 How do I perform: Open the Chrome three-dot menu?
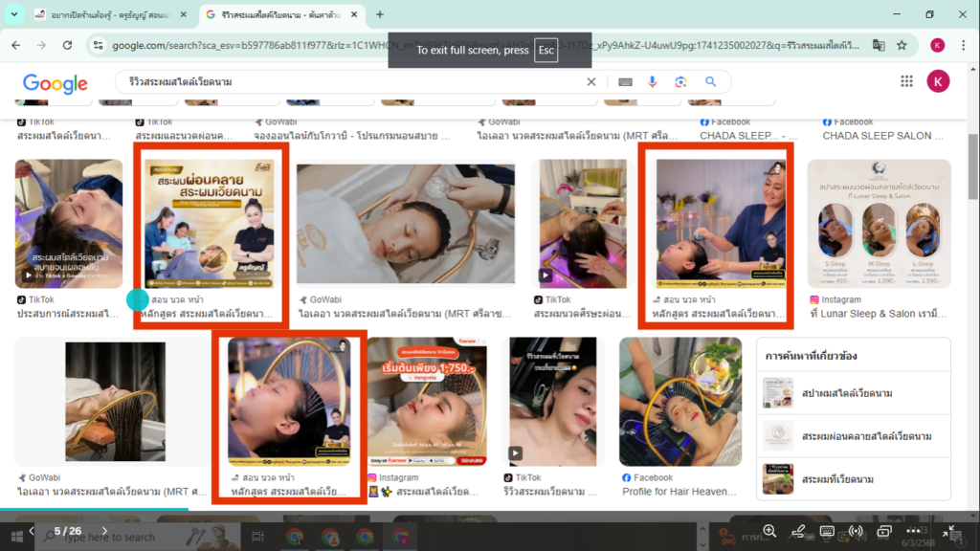963,44
